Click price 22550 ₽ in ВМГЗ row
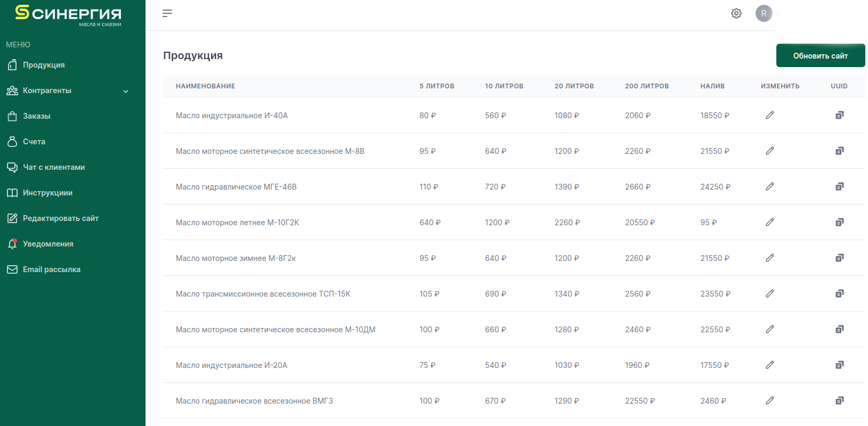868x426 pixels. coord(640,401)
